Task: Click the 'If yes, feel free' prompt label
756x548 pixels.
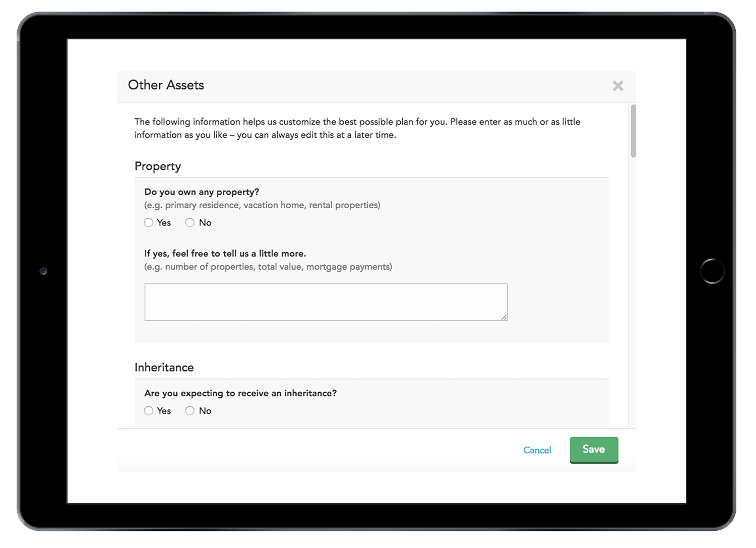Action: pyautogui.click(x=225, y=254)
